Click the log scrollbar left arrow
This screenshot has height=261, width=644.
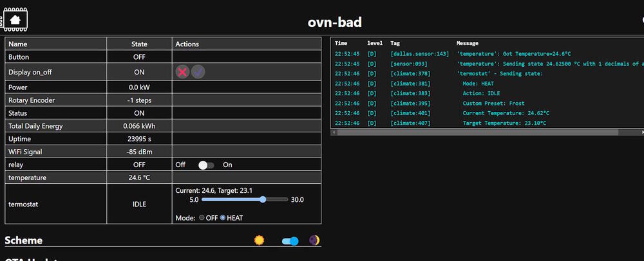click(334, 132)
